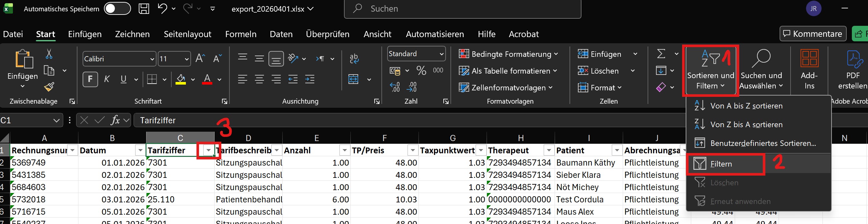Viewport: 868px width, 224px height.
Task: Open the Tarifziffer column filter dropdown
Action: 208,150
